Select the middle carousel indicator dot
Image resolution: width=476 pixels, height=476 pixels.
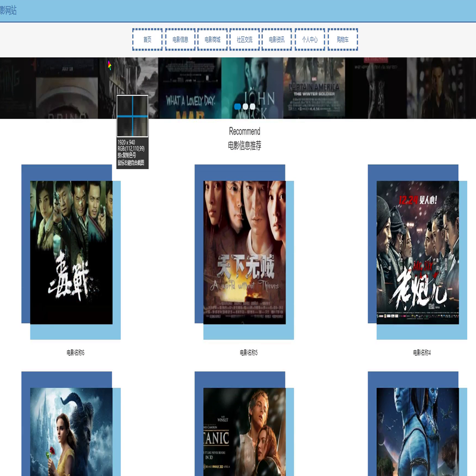[x=245, y=107]
